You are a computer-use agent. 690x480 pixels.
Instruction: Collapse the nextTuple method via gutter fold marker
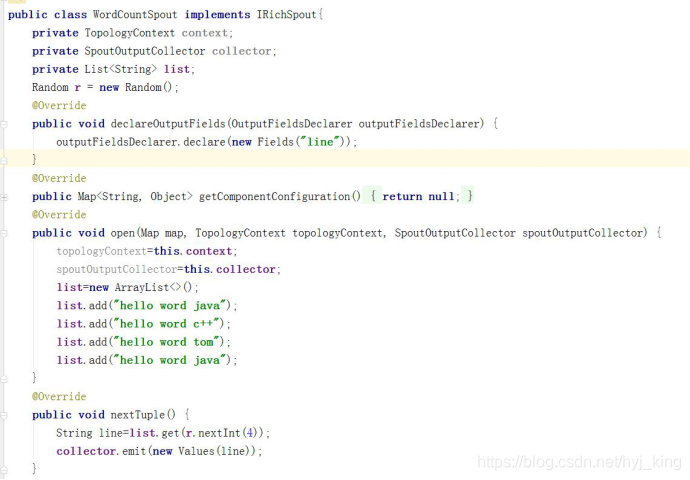click(x=4, y=415)
